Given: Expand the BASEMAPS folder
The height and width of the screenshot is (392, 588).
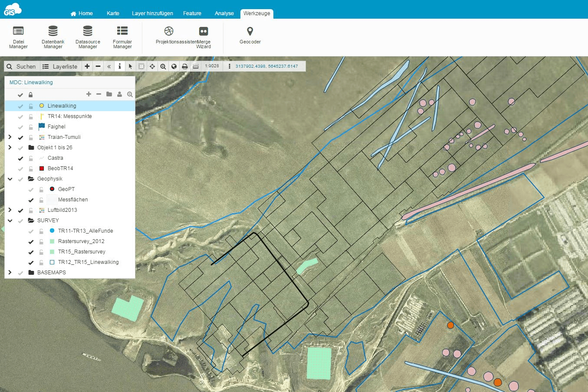Looking at the screenshot, I should point(10,272).
